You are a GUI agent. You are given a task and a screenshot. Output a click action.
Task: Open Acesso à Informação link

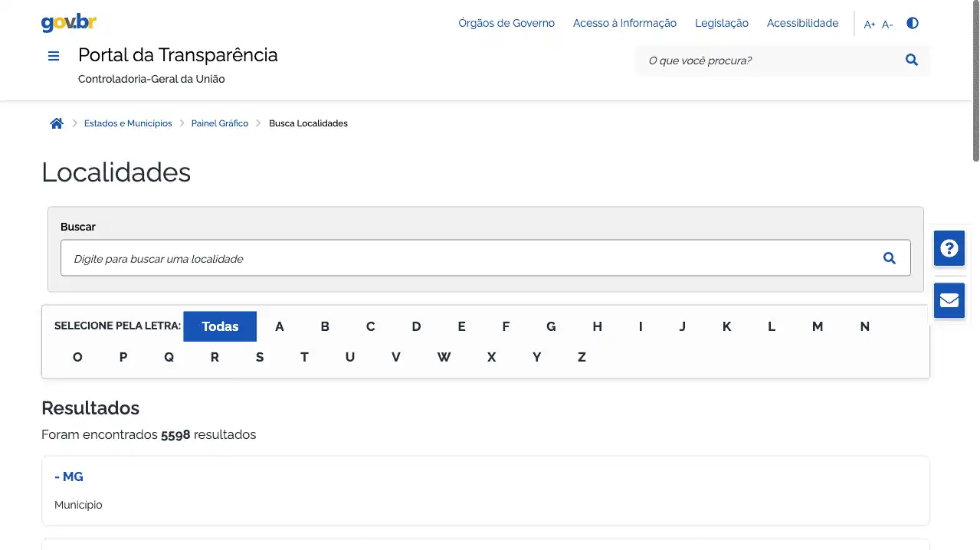coord(624,23)
